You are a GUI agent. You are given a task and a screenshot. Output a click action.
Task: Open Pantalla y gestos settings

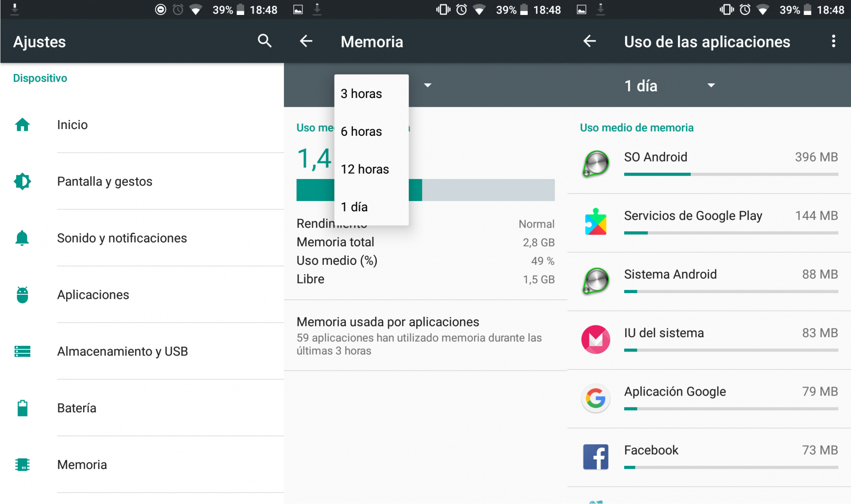click(x=105, y=181)
